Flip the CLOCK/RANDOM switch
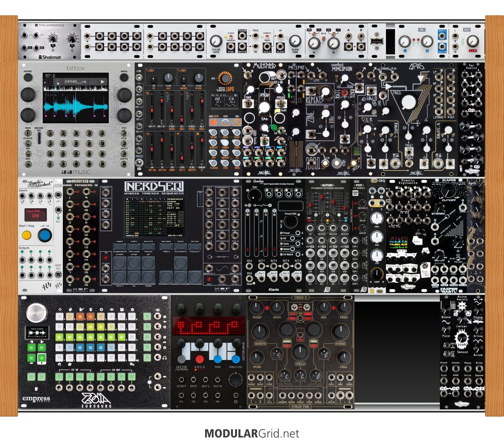This screenshot has height=443, width=504. (231, 37)
